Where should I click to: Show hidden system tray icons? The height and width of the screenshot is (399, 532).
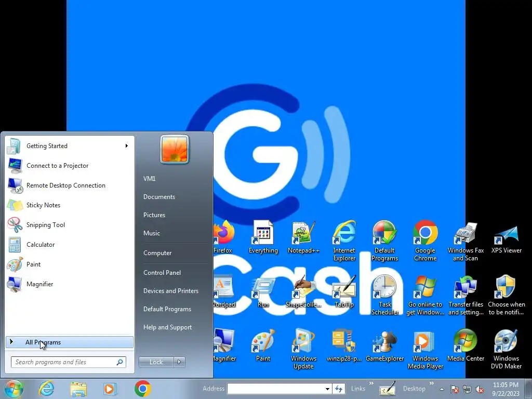tap(442, 389)
